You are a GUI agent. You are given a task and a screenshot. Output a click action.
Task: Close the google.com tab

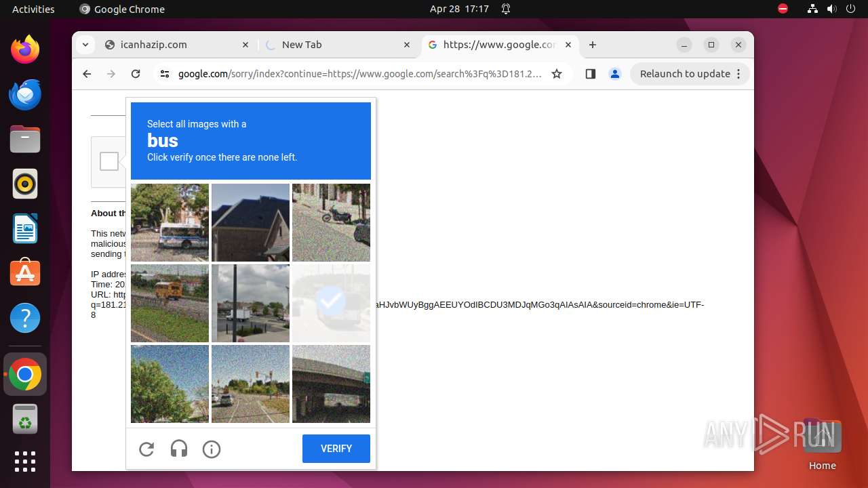[568, 45]
